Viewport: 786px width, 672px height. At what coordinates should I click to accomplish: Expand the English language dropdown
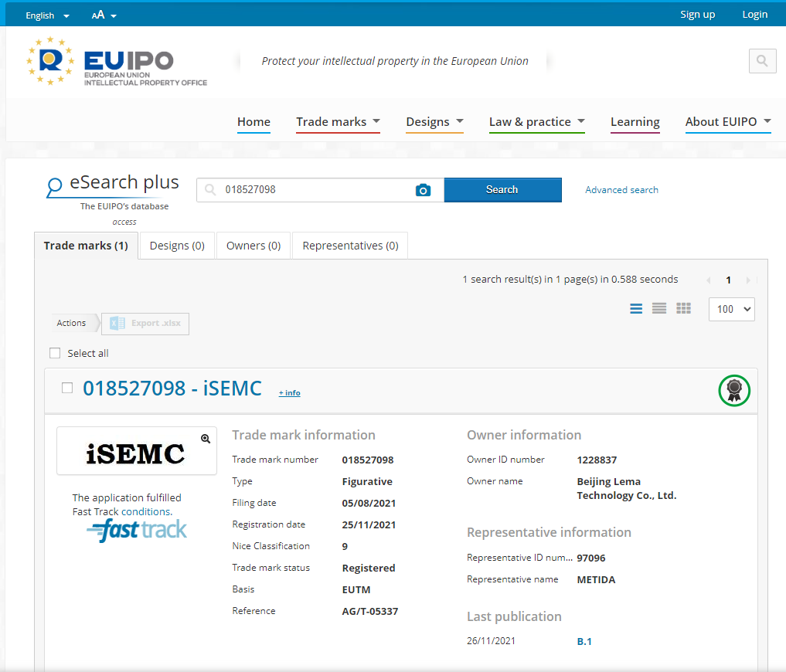tap(47, 15)
